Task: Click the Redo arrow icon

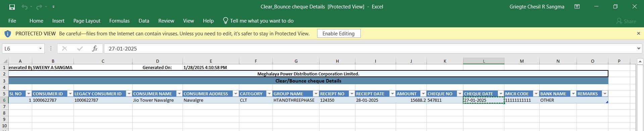Action: 39,7
